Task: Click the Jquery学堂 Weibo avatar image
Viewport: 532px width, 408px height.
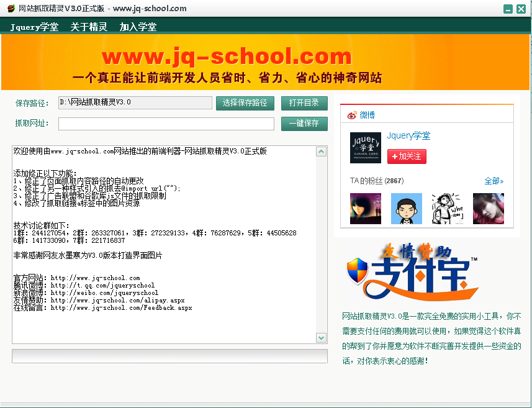Action: coord(366,148)
